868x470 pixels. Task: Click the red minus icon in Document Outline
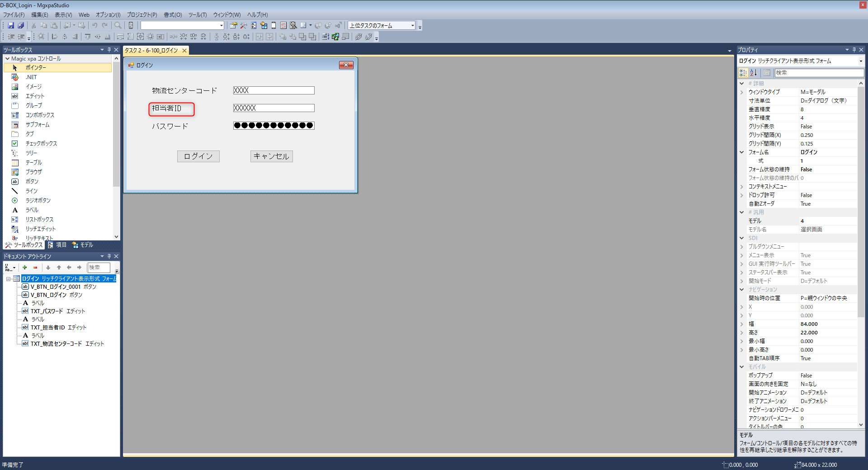[35, 268]
